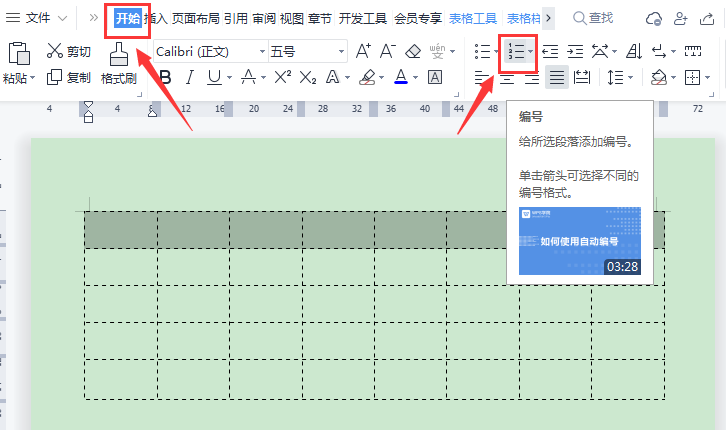Justify text alignment
Viewport: 726px width, 430px height.
(557, 77)
